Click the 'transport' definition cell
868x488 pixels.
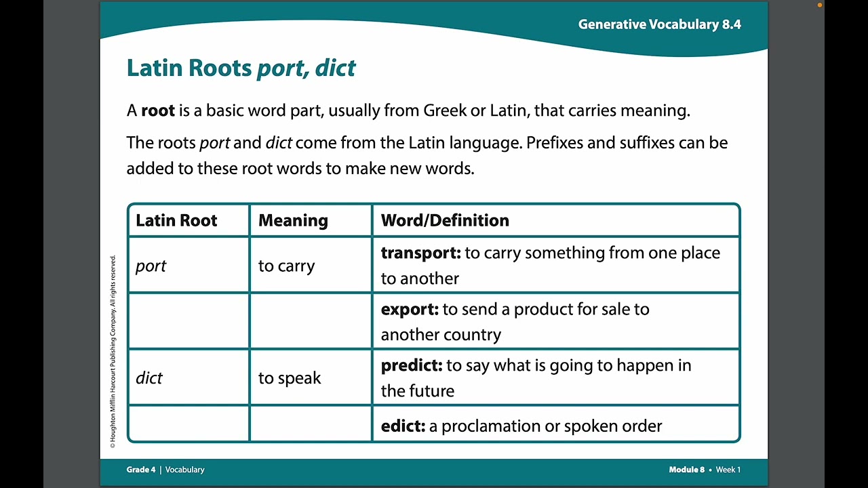555,265
